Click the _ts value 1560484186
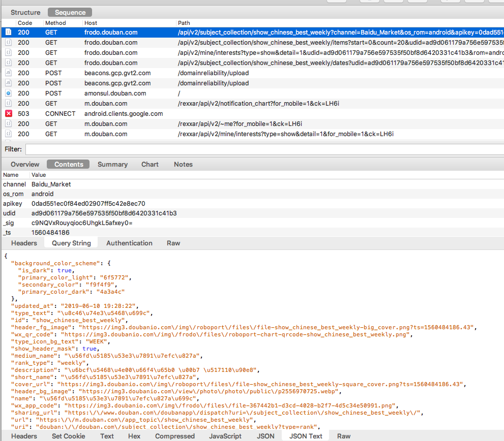504x441 pixels. [x=50, y=233]
